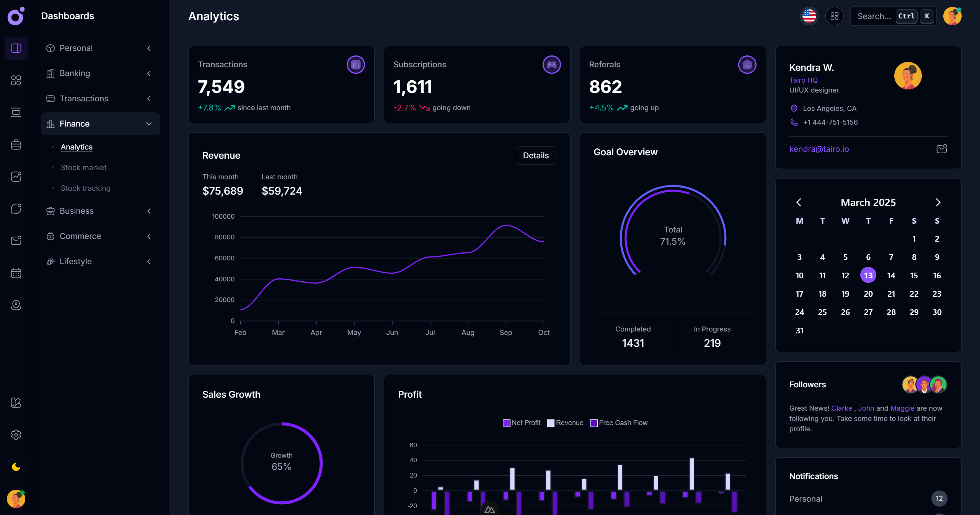980x515 pixels.
Task: Select the briefcase icon in the left rail
Action: click(16, 145)
